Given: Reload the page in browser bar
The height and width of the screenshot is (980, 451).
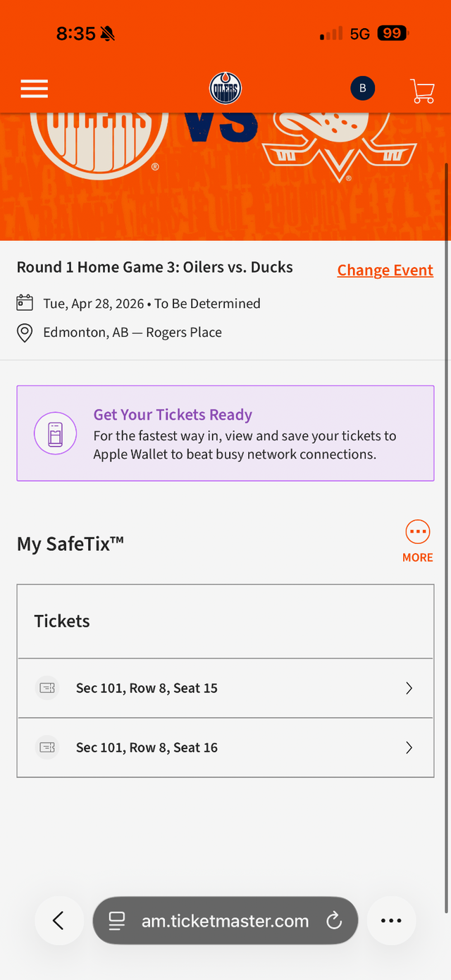Looking at the screenshot, I should coord(334,920).
